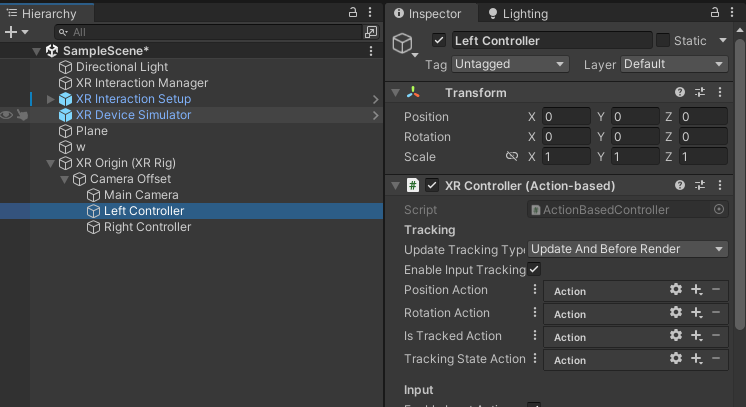Open the Tag dropdown set to Untagged

coord(510,64)
